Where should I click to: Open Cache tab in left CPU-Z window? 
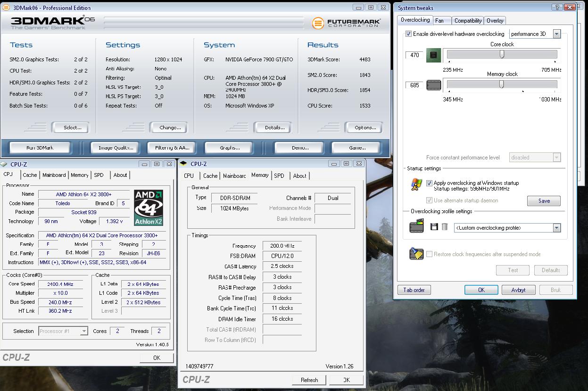point(30,175)
